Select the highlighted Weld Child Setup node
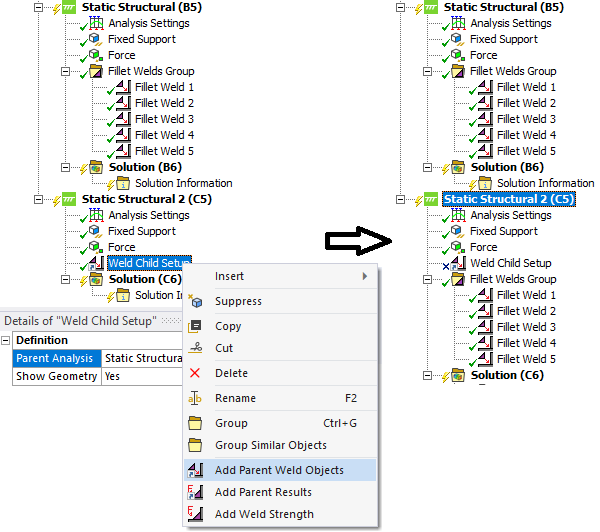600x532 pixels. point(149,263)
